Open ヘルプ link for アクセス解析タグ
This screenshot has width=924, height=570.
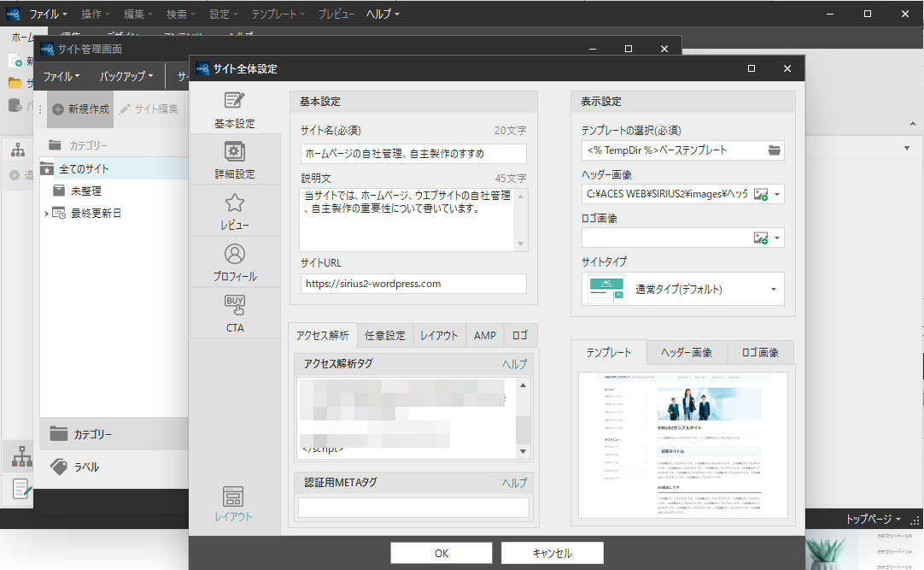coord(514,364)
